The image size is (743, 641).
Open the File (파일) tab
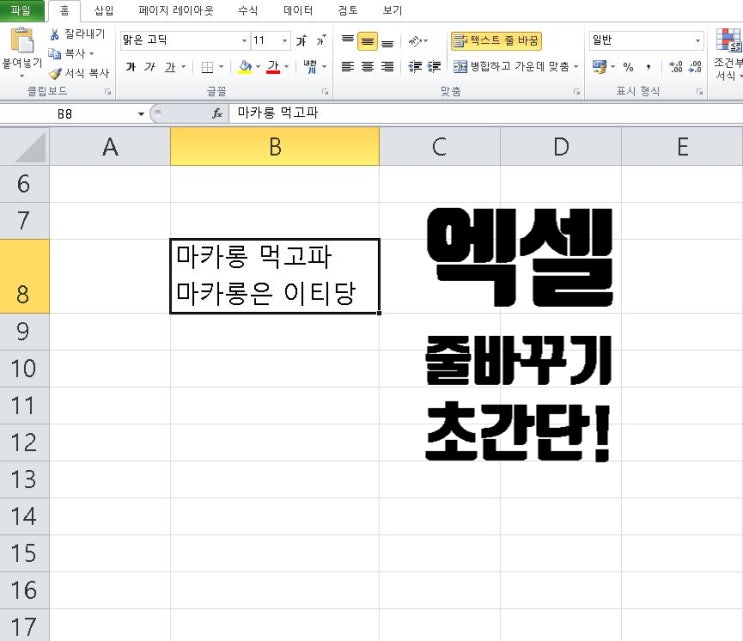pos(21,10)
